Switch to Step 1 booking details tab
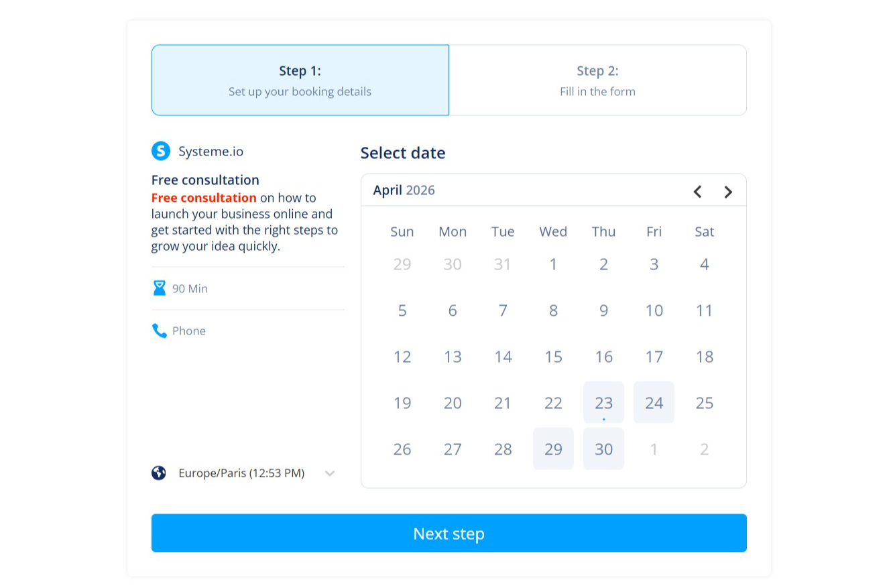This screenshot has width=893, height=588. point(300,80)
